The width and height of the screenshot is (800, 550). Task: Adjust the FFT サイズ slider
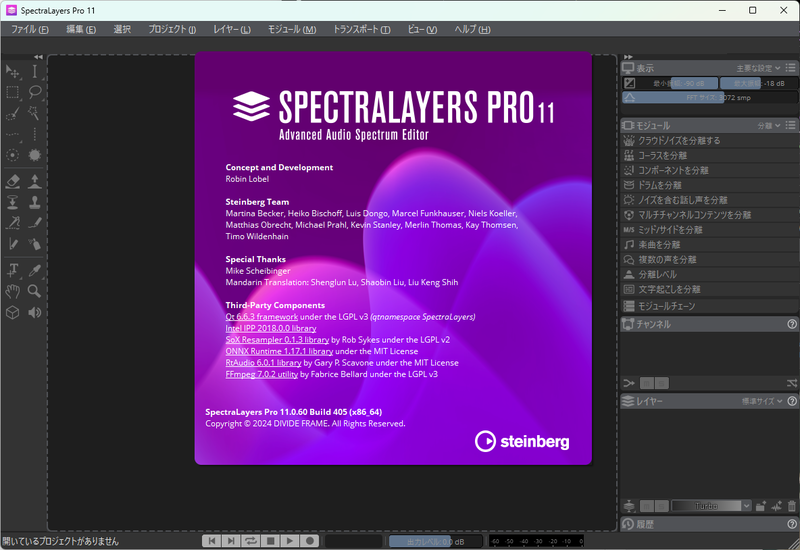710,97
